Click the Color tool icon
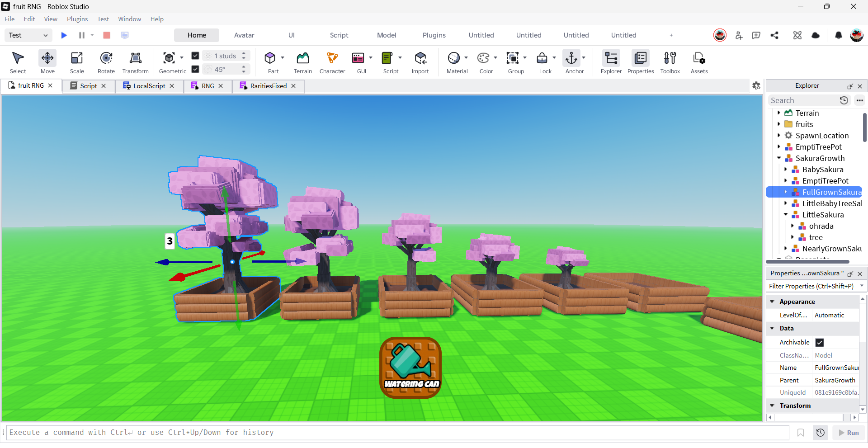Viewport: 868px width, 448px height. coord(483,58)
